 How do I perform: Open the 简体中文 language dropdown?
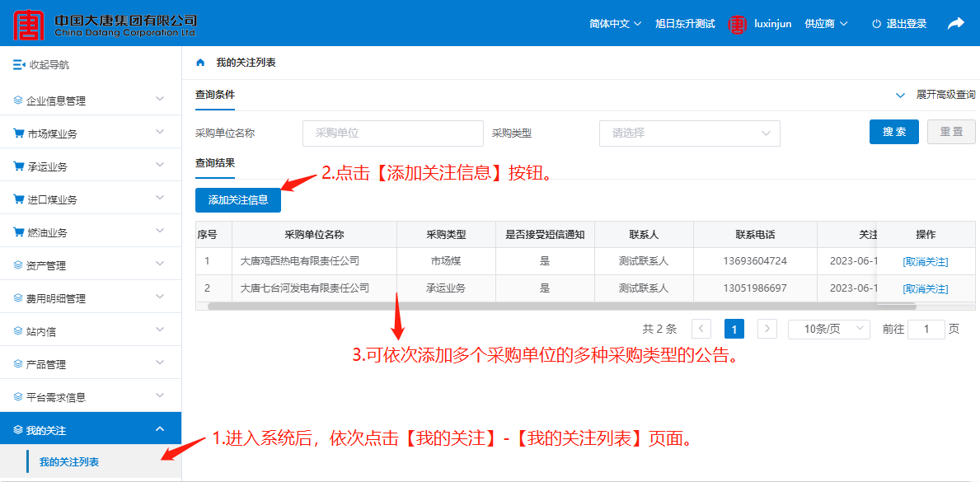pyautogui.click(x=615, y=24)
